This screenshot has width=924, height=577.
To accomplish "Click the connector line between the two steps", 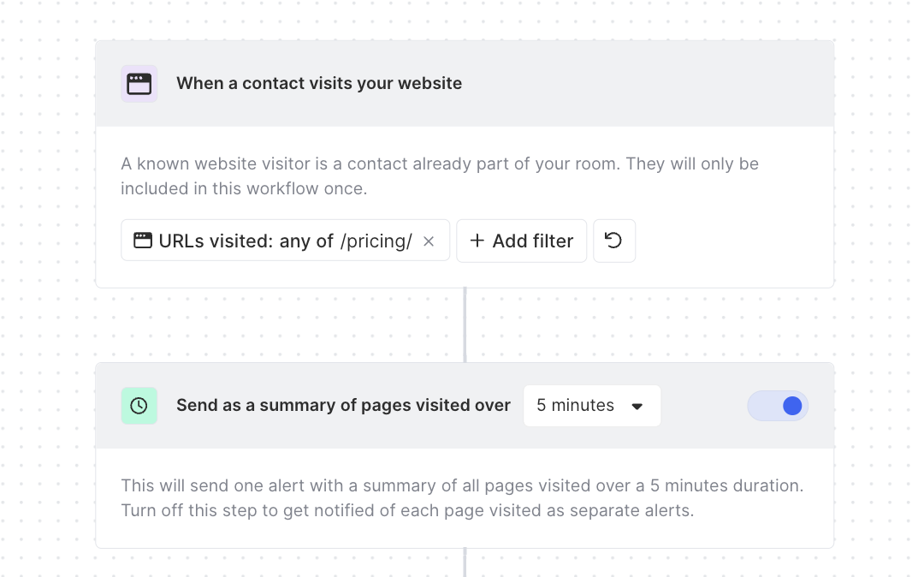I will tap(465, 325).
